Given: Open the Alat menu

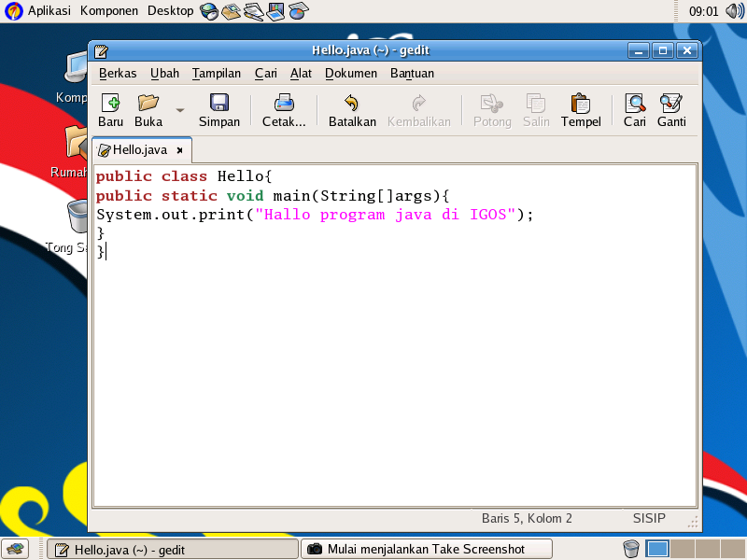Looking at the screenshot, I should [x=301, y=74].
